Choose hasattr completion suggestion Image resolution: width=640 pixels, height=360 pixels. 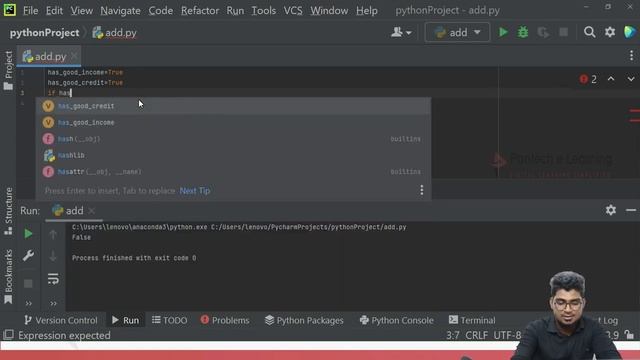[x=233, y=171]
